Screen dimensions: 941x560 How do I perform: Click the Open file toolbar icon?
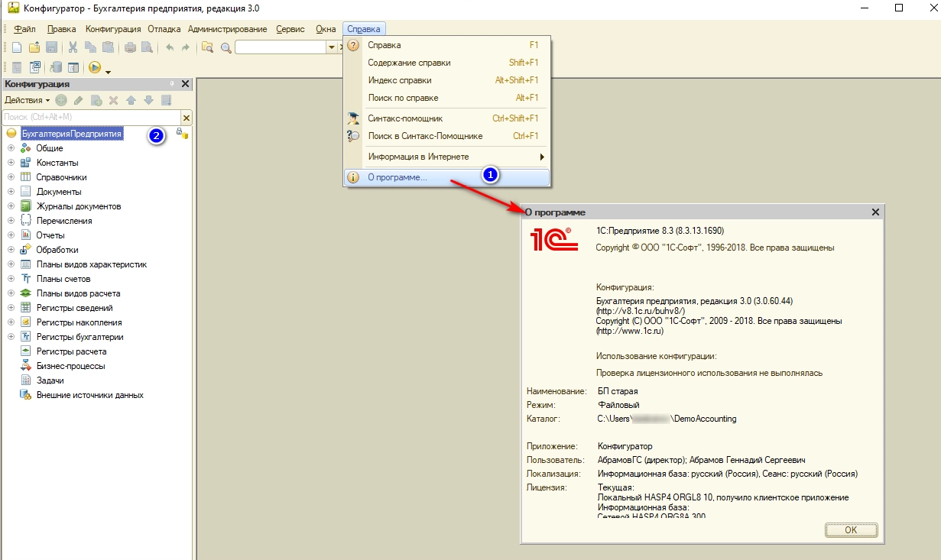tap(34, 47)
